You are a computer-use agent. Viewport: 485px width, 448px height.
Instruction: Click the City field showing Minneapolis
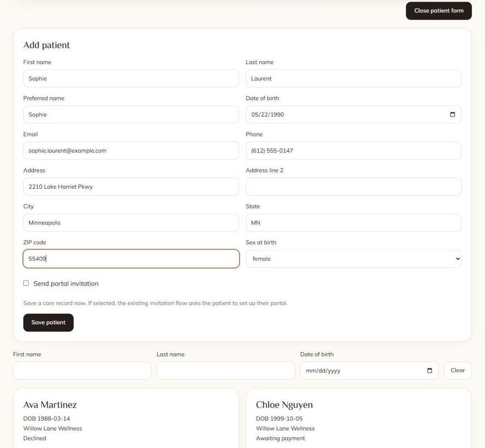pos(131,223)
